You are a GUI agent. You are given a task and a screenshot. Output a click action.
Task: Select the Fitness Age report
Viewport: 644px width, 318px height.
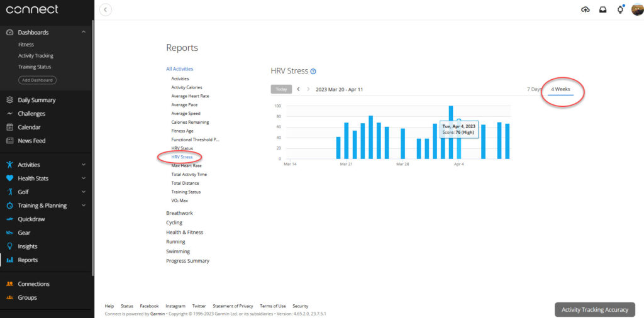(182, 131)
